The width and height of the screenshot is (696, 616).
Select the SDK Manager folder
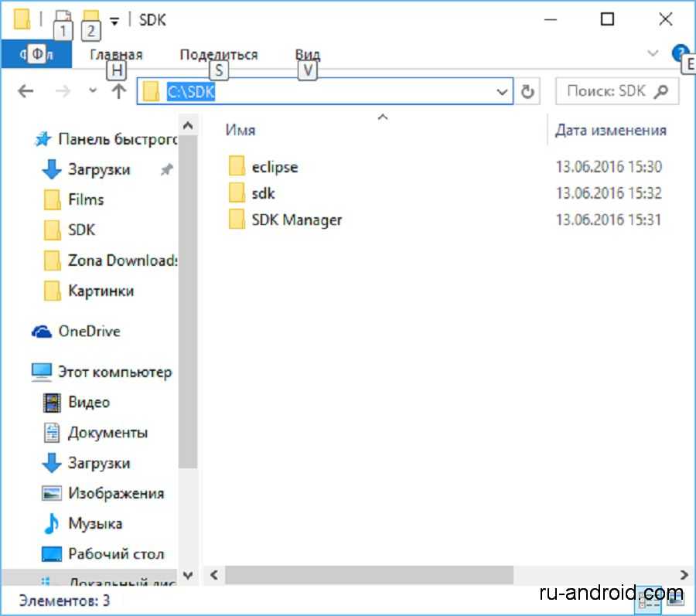coord(295,220)
